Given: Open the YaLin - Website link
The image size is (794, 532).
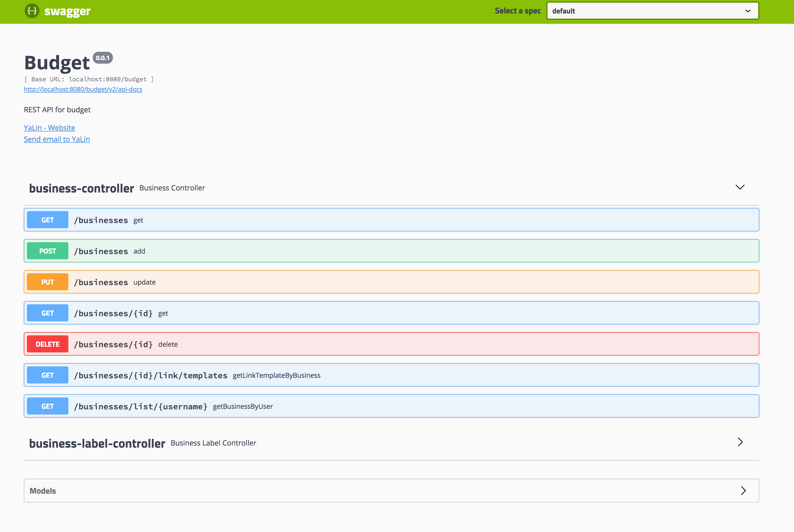Looking at the screenshot, I should tap(49, 128).
